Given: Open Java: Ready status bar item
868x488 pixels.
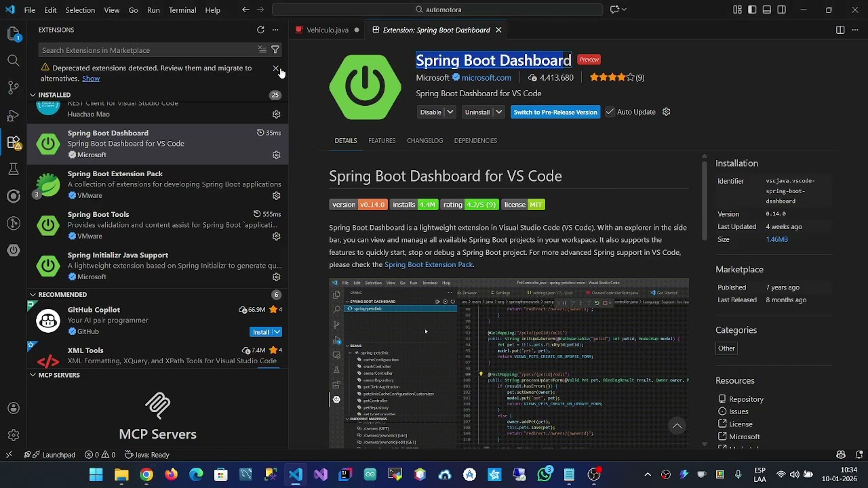Looking at the screenshot, I should (146, 455).
